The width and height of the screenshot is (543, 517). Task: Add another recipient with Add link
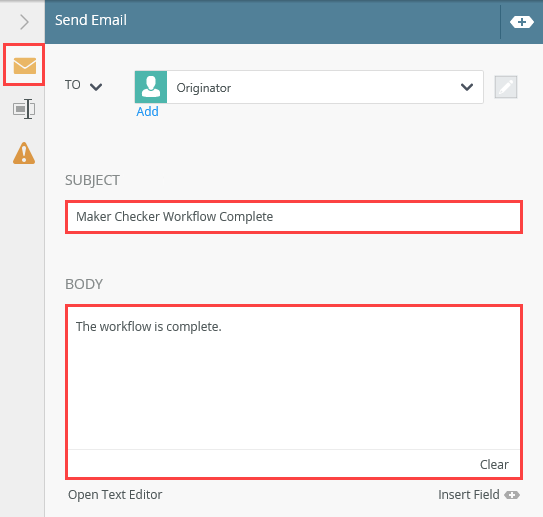[x=147, y=112]
